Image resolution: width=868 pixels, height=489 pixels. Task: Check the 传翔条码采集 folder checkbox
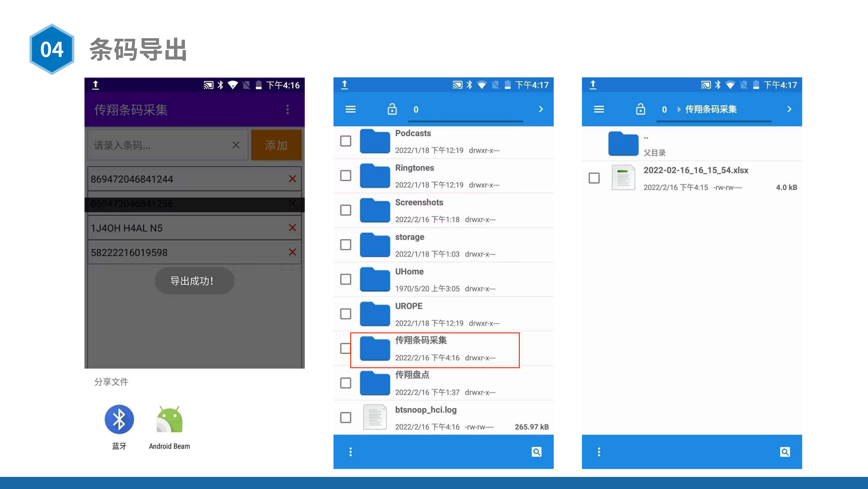click(x=346, y=348)
